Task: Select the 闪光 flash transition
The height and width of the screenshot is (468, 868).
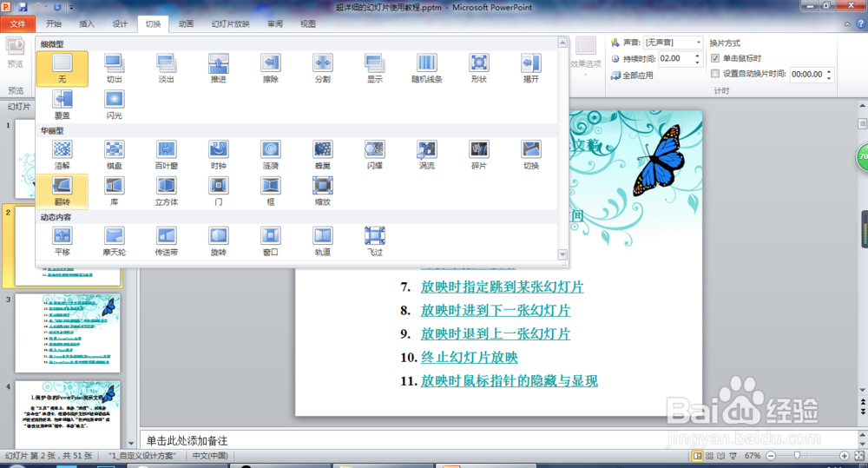Action: [x=114, y=105]
